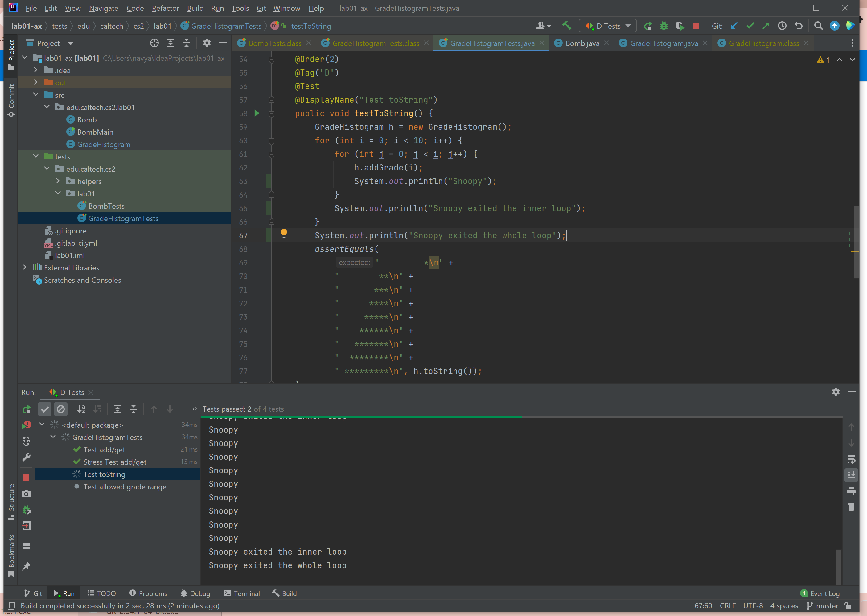Click the Build Project hammer icon

click(x=567, y=26)
